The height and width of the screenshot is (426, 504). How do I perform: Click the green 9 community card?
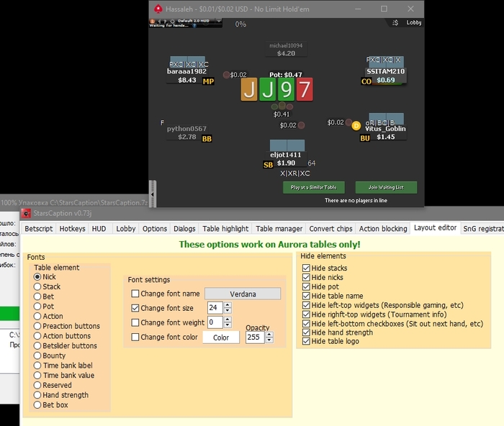(x=286, y=90)
